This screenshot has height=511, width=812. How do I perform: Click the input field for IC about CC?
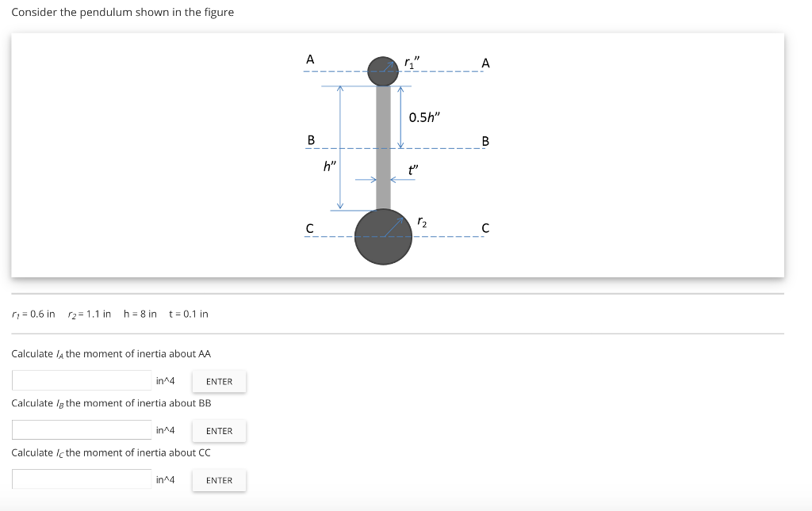[82, 479]
